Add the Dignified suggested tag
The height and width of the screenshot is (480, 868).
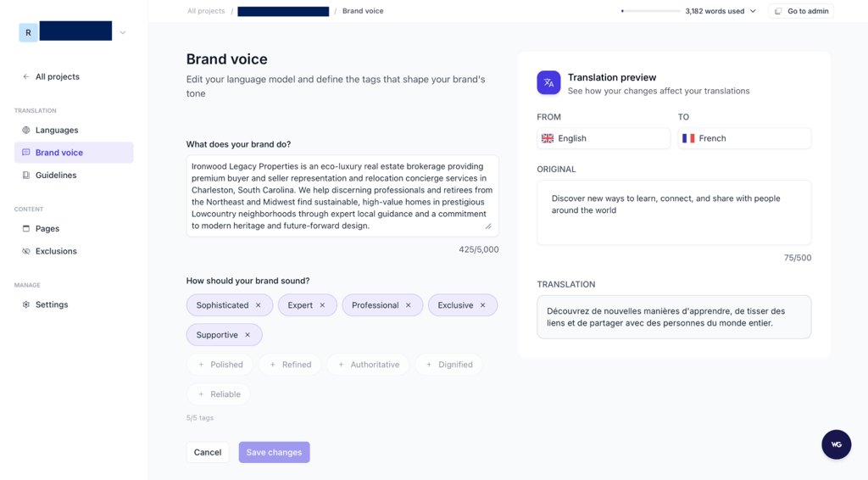click(448, 365)
